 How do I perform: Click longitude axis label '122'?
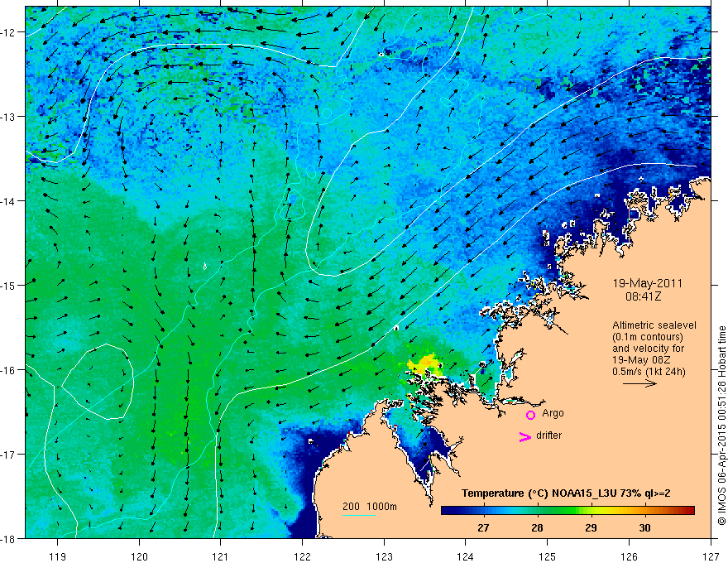tap(302, 556)
